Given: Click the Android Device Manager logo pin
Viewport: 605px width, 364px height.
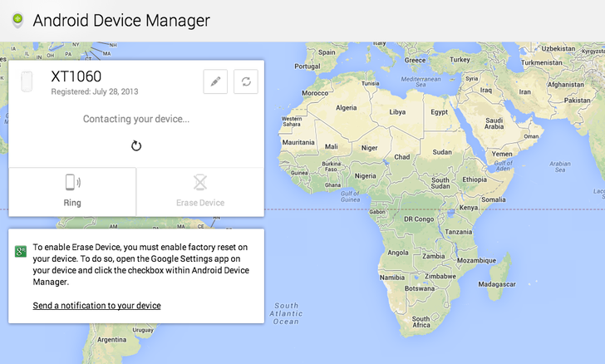Looking at the screenshot, I should point(17,19).
